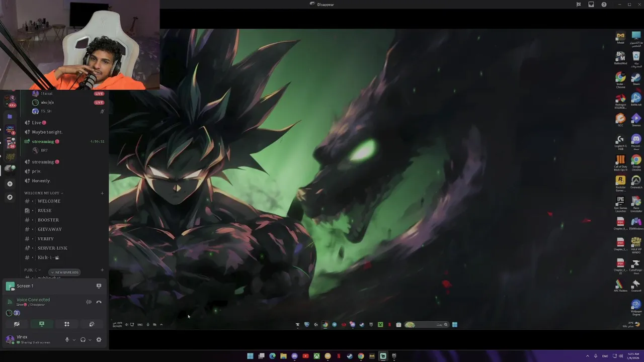This screenshot has height=362, width=644.
Task: Click the streamer webcam thumbnail
Action: tap(80, 45)
